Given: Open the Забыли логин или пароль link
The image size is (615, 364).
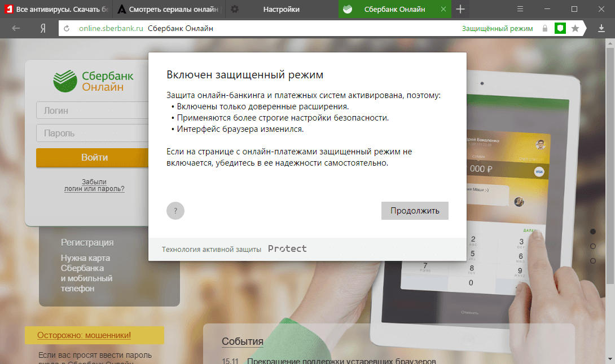Looking at the screenshot, I should coord(94,185).
